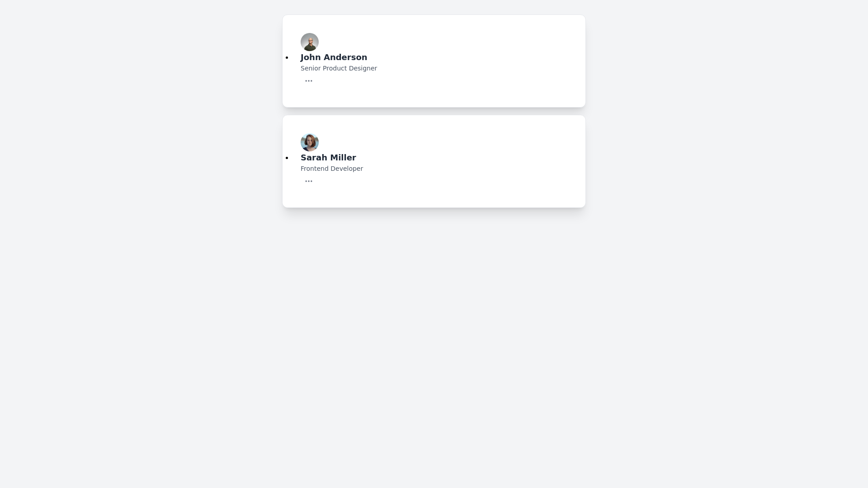Click the circular photo above Senior Product Designer
868x488 pixels.
tap(310, 42)
